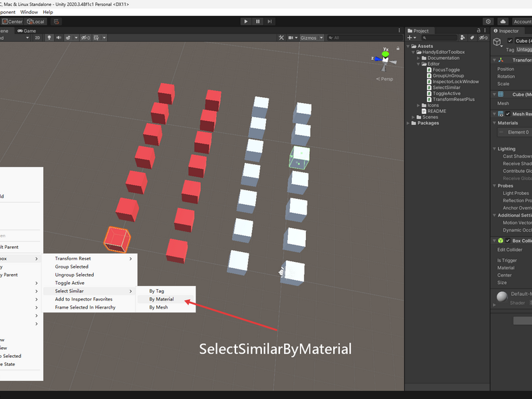Collapse the Transform component foldout
This screenshot has width=532, height=399.
point(494,60)
